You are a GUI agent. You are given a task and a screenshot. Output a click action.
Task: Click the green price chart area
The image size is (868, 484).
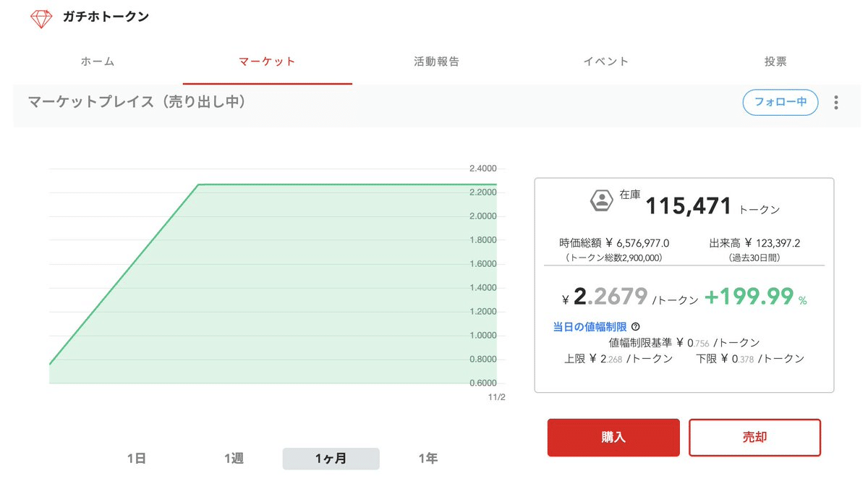[253, 289]
